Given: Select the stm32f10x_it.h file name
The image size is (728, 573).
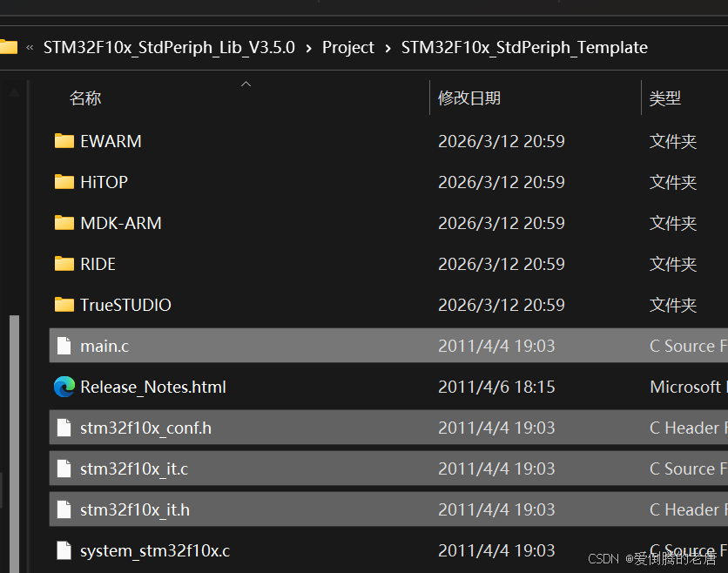Looking at the screenshot, I should tap(135, 509).
